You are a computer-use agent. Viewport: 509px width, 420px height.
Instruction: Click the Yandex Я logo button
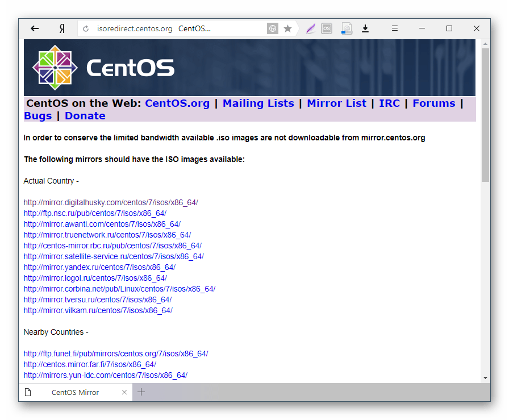62,28
